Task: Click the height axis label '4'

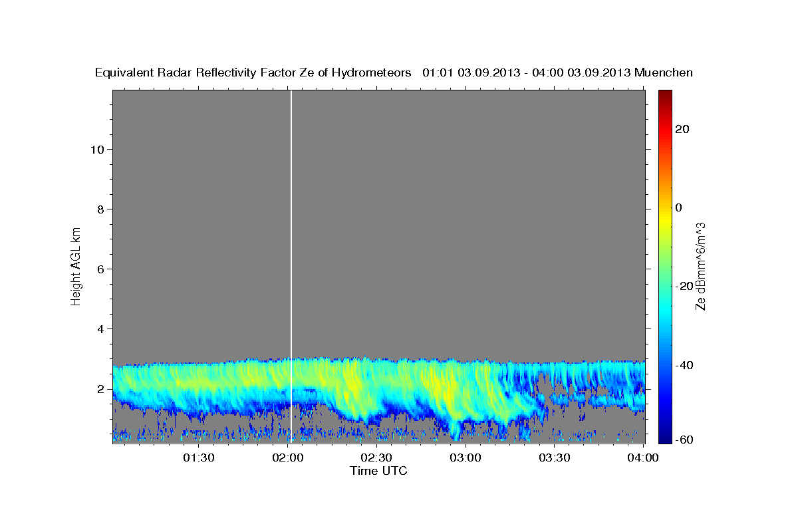Action: pos(102,329)
